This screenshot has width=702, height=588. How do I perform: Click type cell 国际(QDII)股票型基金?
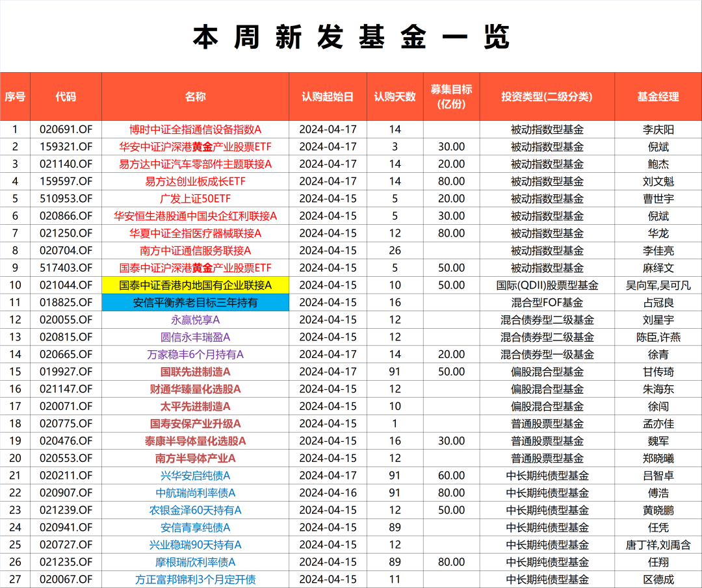(x=547, y=285)
